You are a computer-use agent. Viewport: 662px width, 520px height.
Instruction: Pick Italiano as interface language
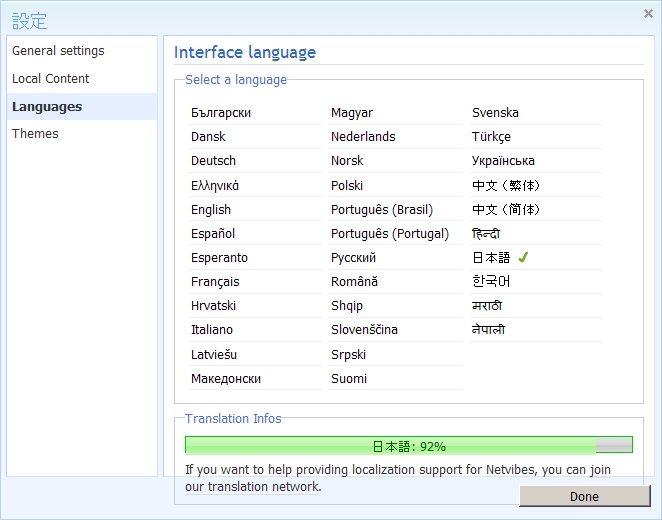click(x=212, y=330)
